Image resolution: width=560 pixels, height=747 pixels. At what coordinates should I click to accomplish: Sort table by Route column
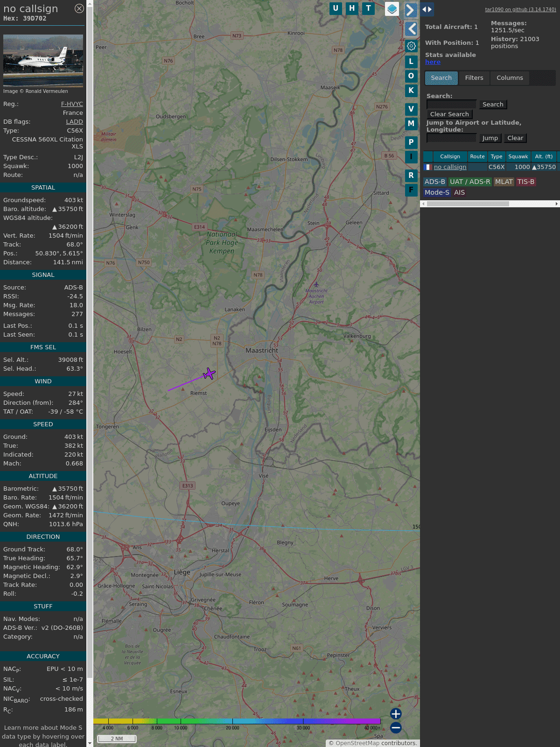tap(477, 157)
